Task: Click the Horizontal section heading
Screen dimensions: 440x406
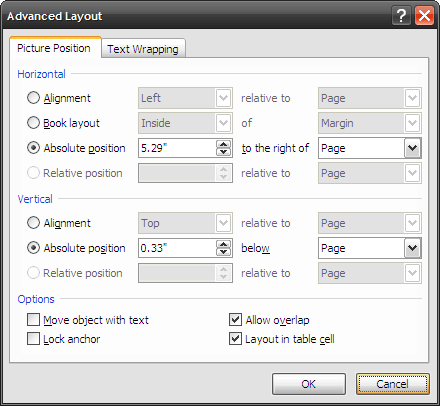Action: [x=41, y=74]
